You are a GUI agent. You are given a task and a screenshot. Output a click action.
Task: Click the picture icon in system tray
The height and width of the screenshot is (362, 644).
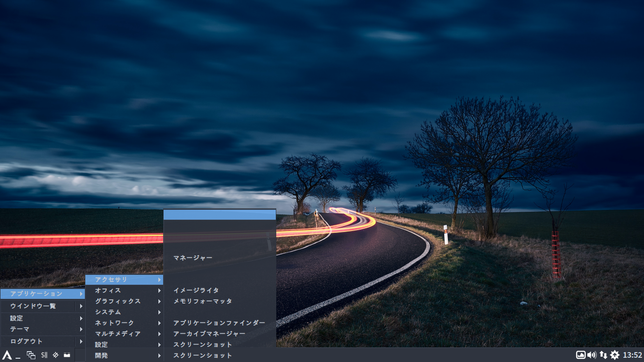click(581, 355)
